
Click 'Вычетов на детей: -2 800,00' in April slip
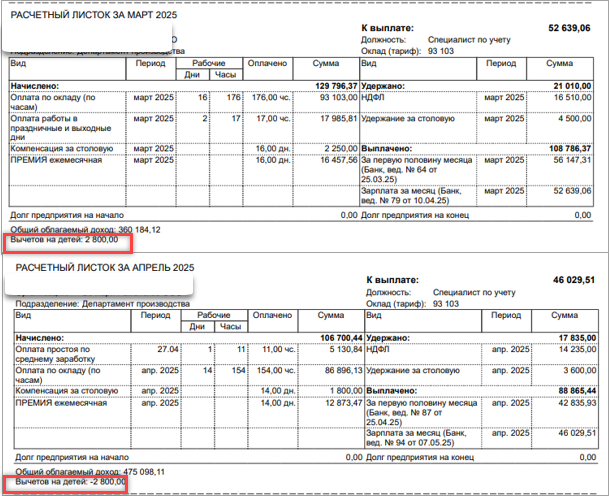pyautogui.click(x=70, y=482)
